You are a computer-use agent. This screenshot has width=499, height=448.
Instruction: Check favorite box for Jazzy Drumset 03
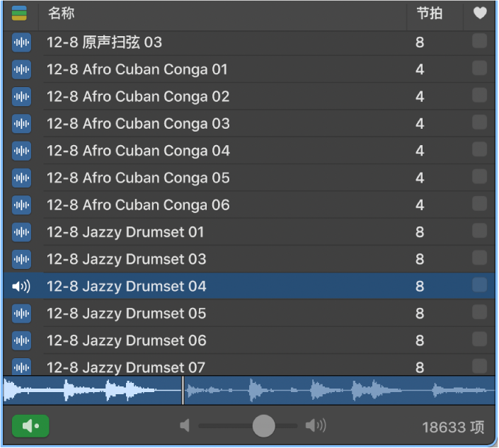point(479,258)
